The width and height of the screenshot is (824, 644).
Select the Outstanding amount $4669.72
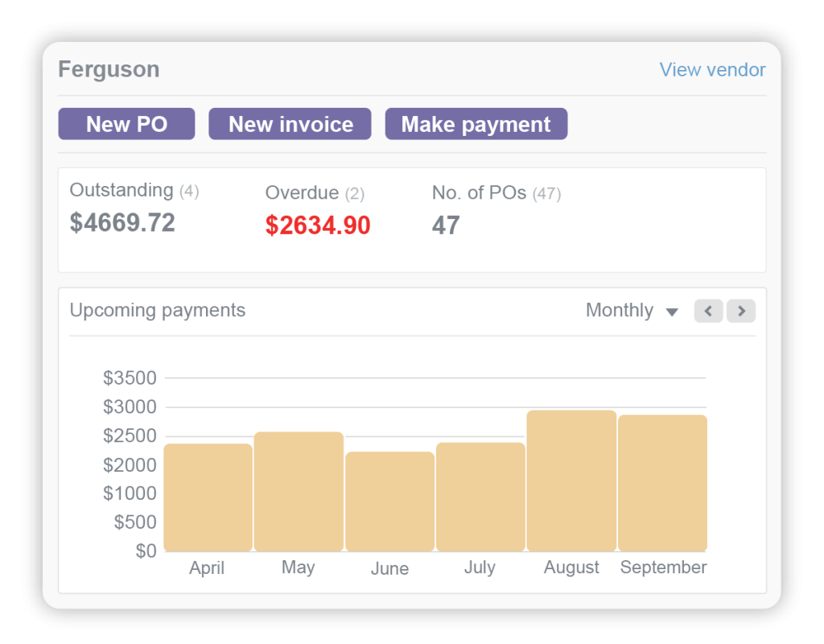122,222
